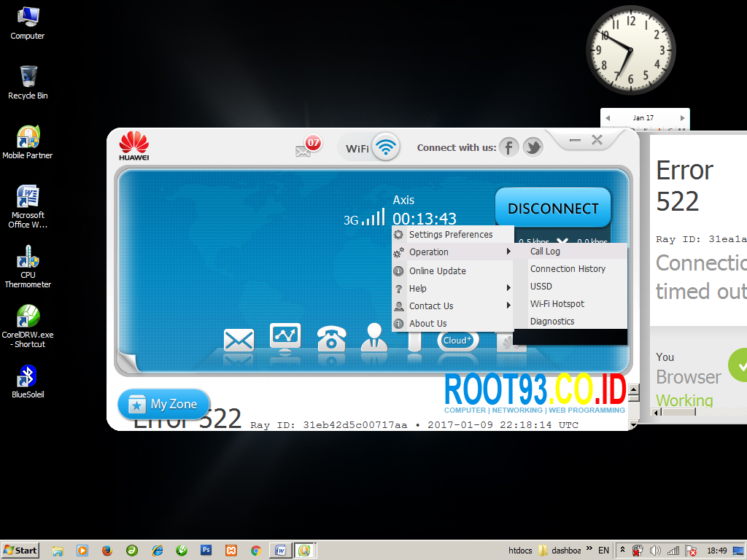Click scroll down arrow in Mobile Partner ad pane

634,424
